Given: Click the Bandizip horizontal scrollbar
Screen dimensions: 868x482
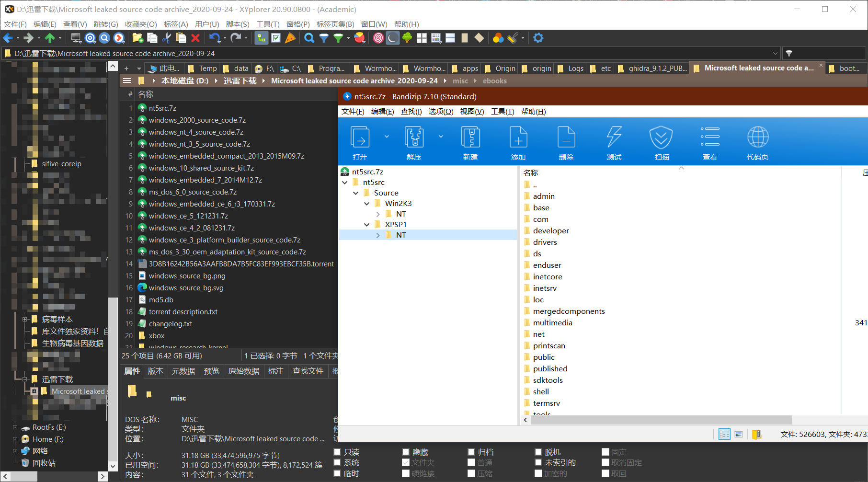Looking at the screenshot, I should (661, 420).
